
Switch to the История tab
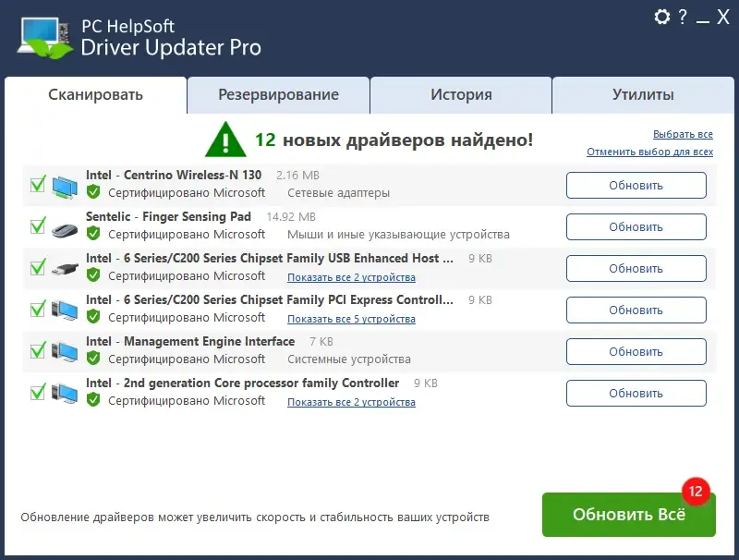click(x=460, y=94)
